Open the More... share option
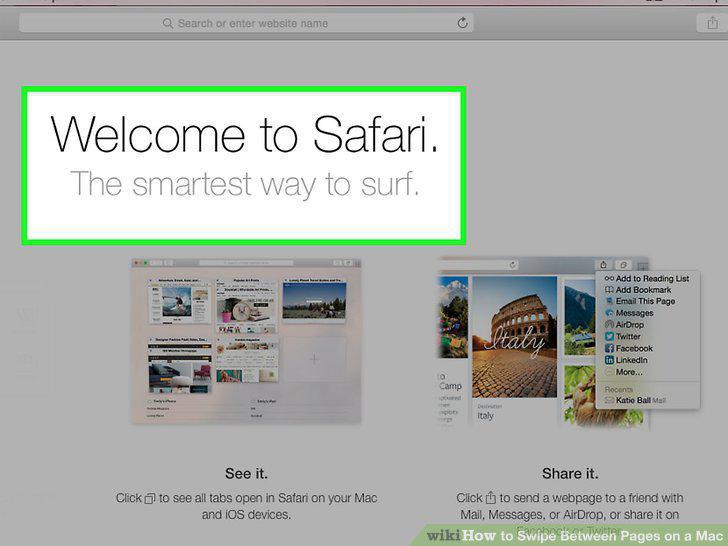Viewport: 728px width, 546px height. [x=624, y=372]
